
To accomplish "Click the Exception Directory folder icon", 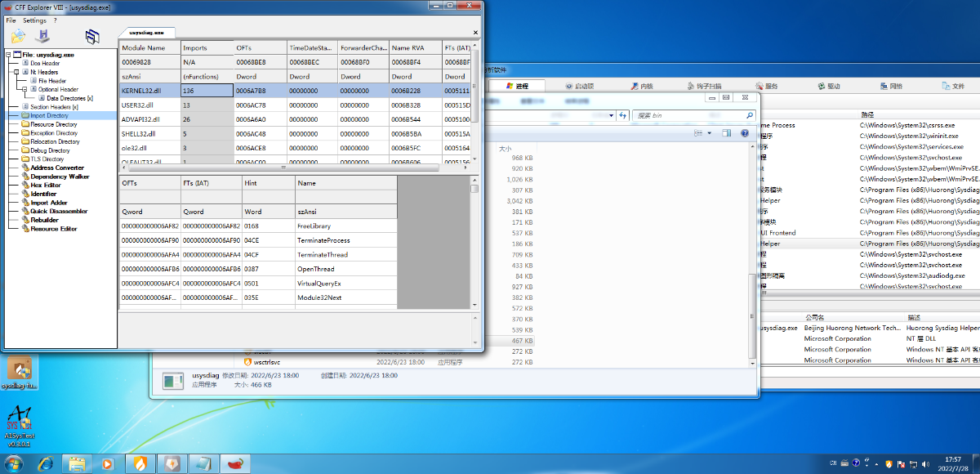I will (x=24, y=133).
